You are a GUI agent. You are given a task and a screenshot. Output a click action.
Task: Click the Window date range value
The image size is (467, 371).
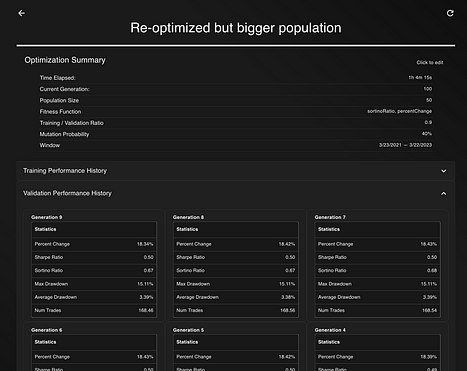coord(405,145)
